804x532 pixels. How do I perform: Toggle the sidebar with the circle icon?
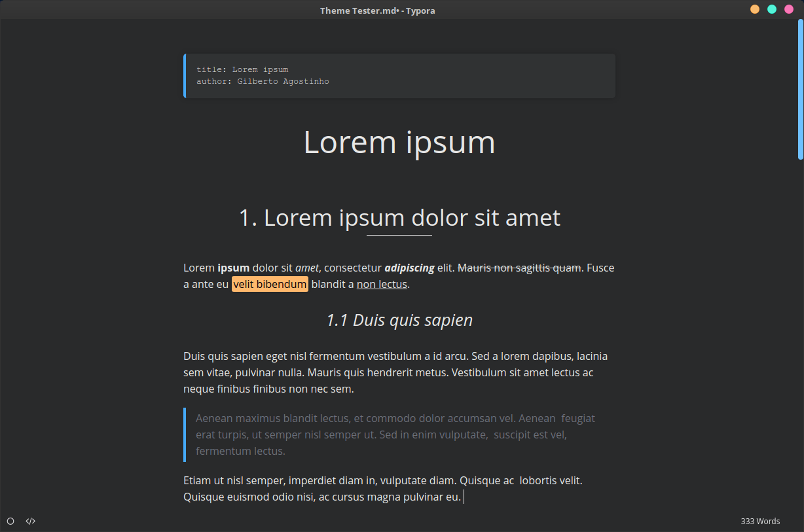click(10, 522)
